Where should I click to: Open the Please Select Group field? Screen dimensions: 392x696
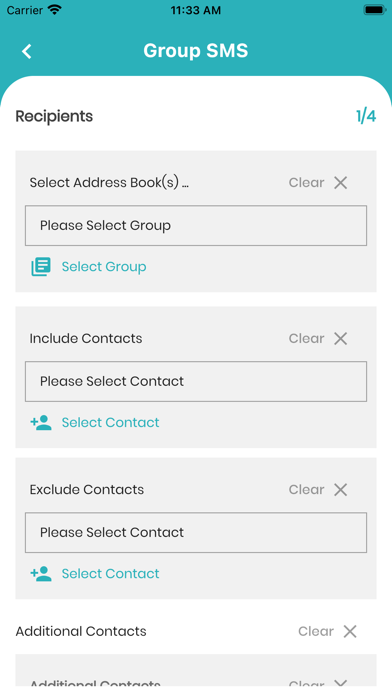pos(196,225)
